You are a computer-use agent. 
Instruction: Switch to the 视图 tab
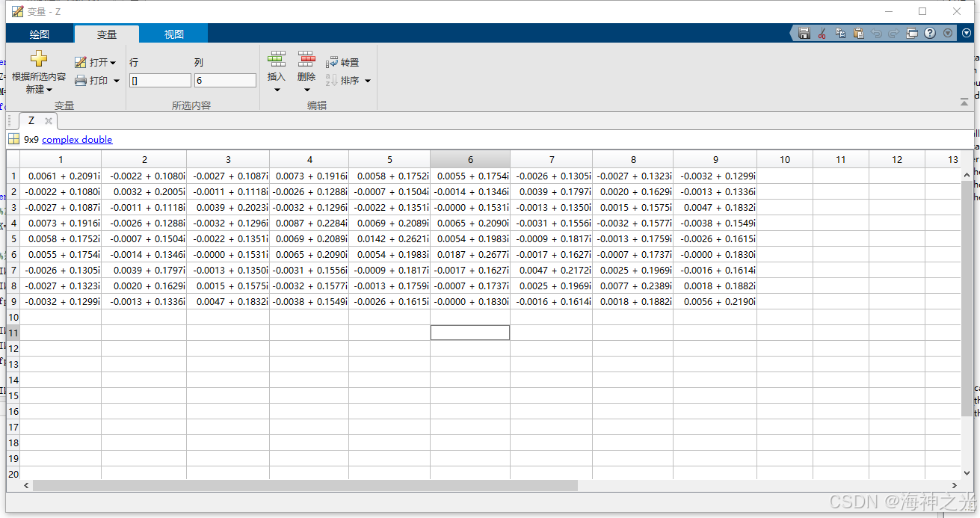[x=174, y=34]
